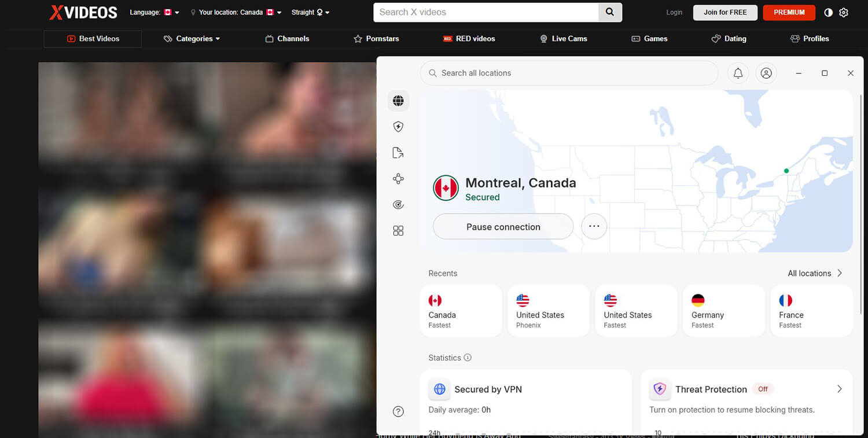Click the Login link
This screenshot has height=438, width=868.
tap(674, 12)
